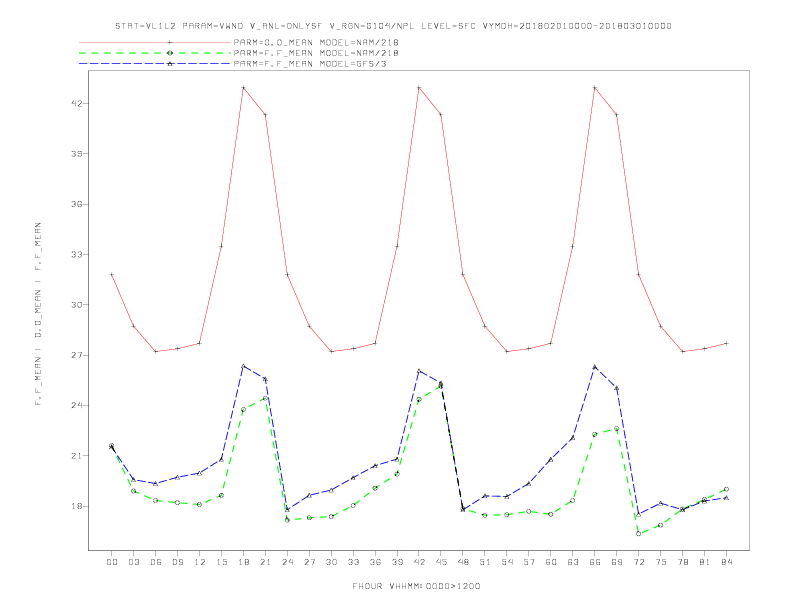Click x-axis tick label 18
This screenshot has width=792, height=612.
[x=243, y=562]
